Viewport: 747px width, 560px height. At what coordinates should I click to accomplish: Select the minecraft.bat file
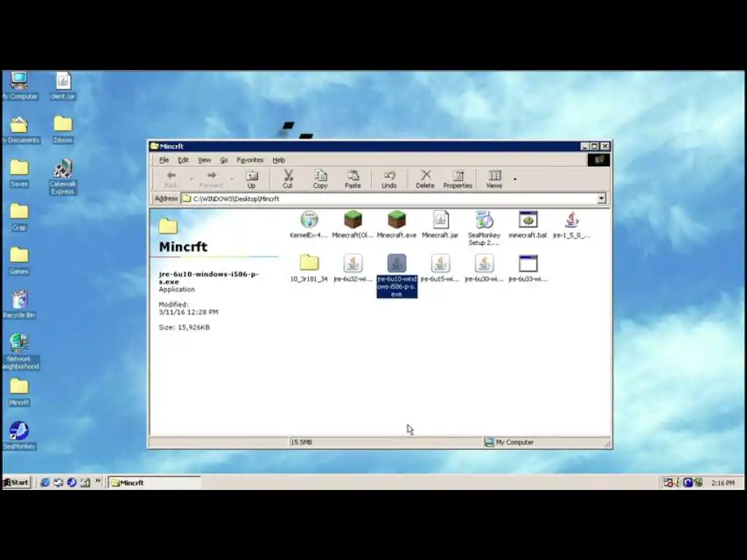(528, 225)
